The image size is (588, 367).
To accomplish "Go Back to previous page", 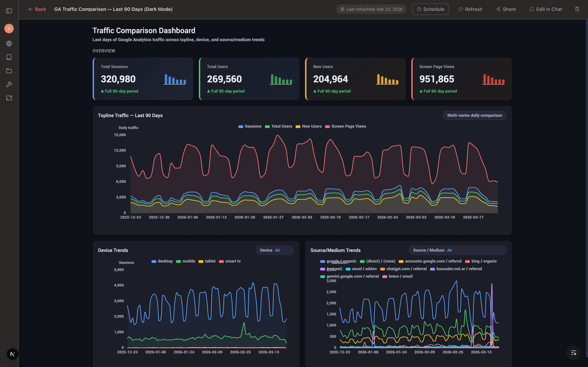I will pyautogui.click(x=37, y=9).
